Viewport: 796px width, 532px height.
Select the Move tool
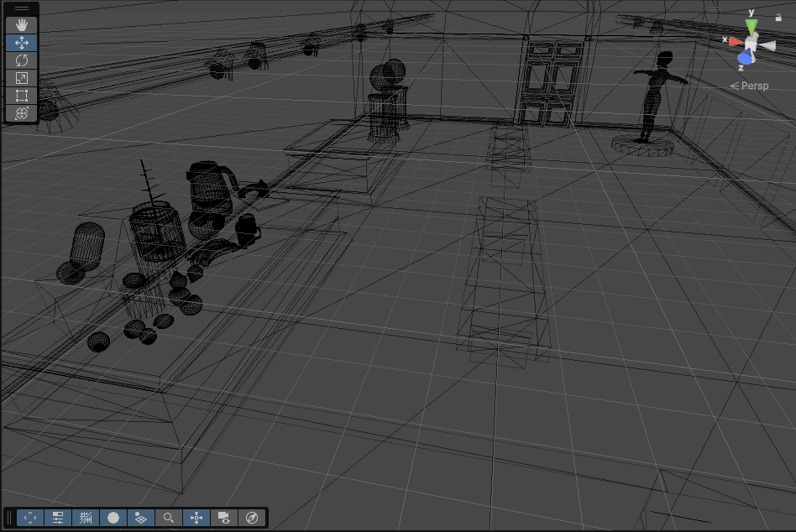pyautogui.click(x=22, y=42)
